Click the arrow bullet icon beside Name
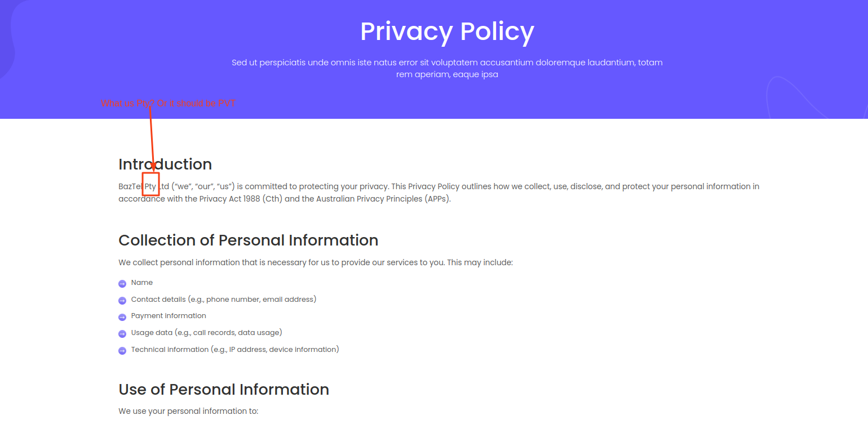This screenshot has height=424, width=868. [x=122, y=284]
